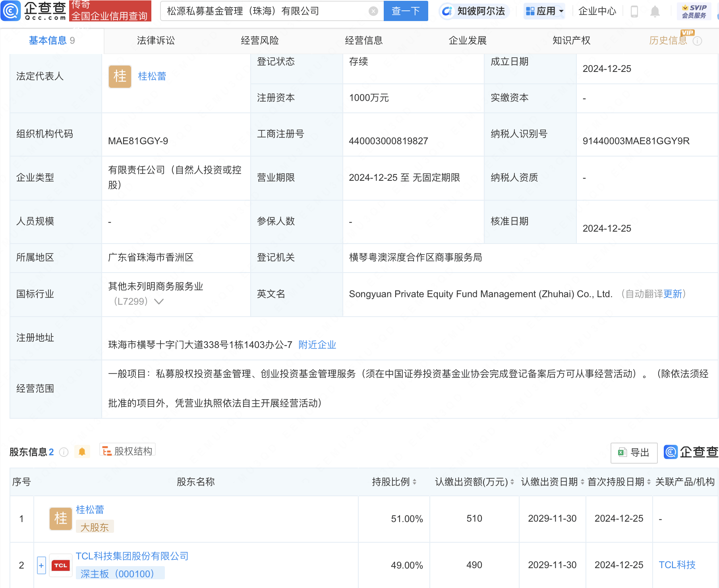Viewport: 719px width, 588px height.
Task: Click the 查一下 search button
Action: click(x=406, y=11)
